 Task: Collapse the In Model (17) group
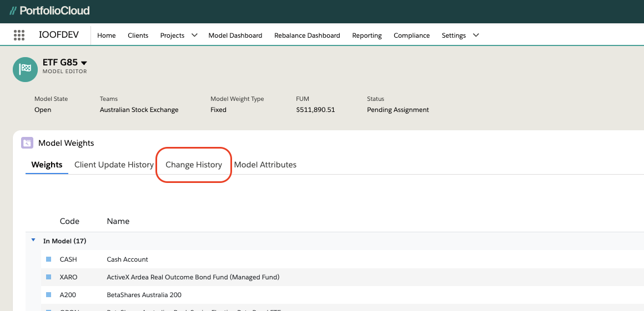[33, 241]
